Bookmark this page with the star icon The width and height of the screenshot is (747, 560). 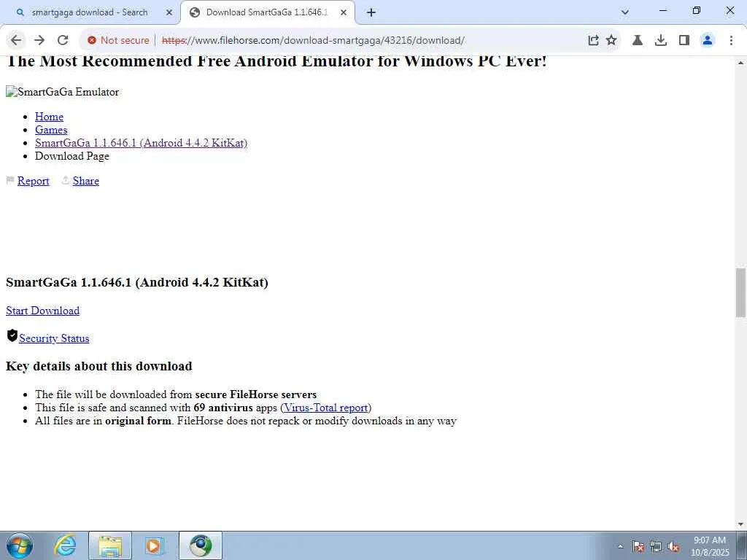pyautogui.click(x=611, y=41)
